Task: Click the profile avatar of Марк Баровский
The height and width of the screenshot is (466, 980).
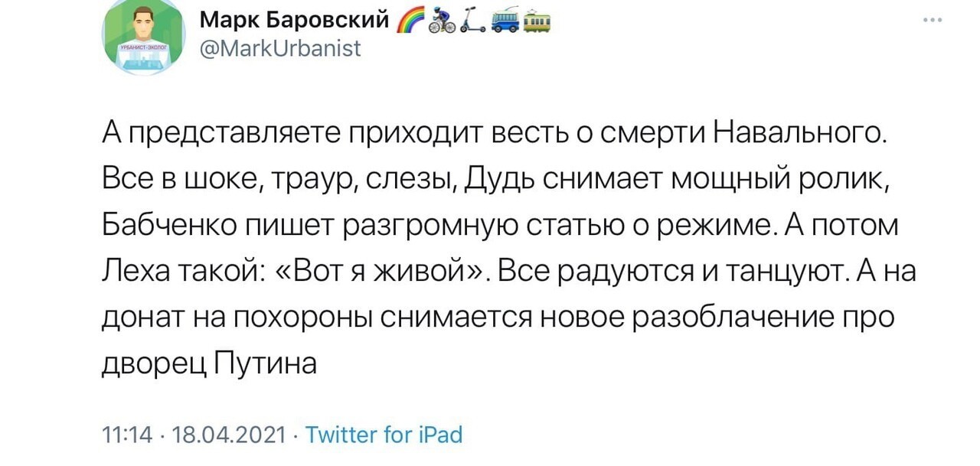Action: pos(142,37)
